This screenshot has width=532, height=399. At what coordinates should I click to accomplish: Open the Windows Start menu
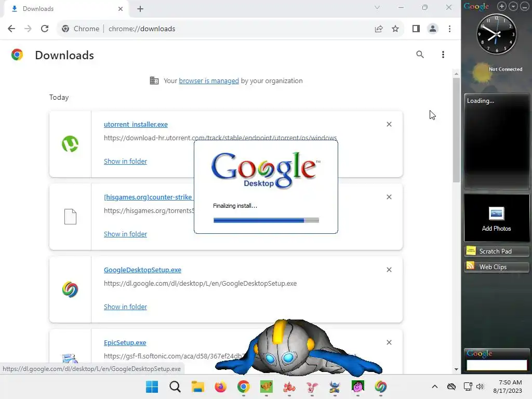click(152, 387)
